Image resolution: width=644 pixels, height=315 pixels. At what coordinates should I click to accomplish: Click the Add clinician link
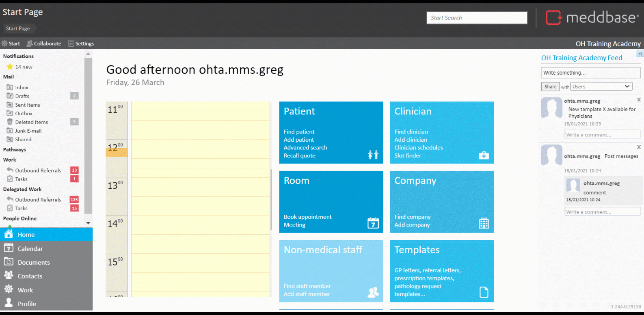click(411, 140)
